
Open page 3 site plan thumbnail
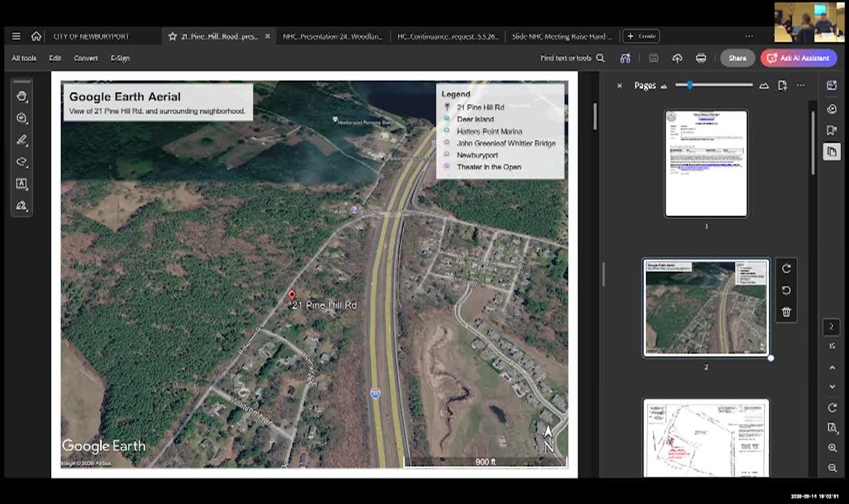click(706, 438)
